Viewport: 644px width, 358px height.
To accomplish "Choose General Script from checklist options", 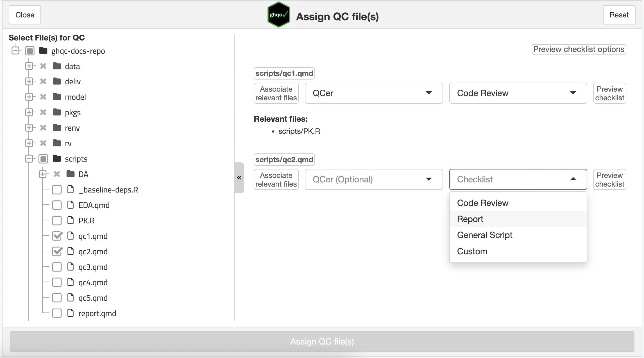I will tap(484, 235).
